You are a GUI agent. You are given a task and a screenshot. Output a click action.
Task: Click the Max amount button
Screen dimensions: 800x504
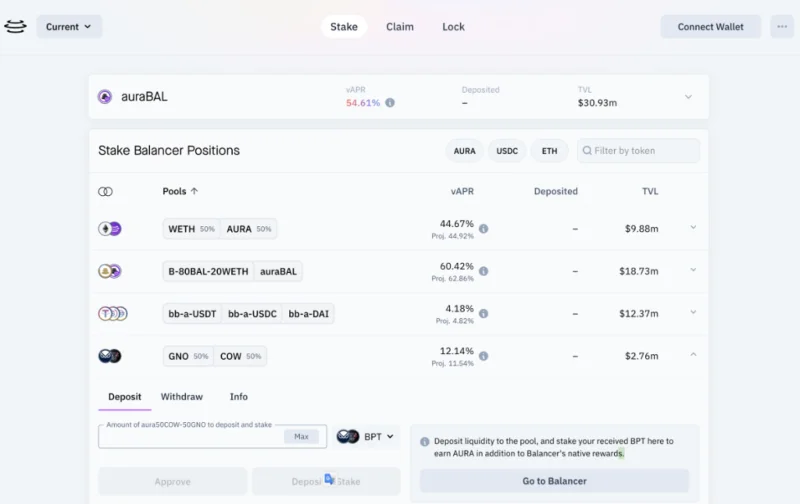pos(301,437)
